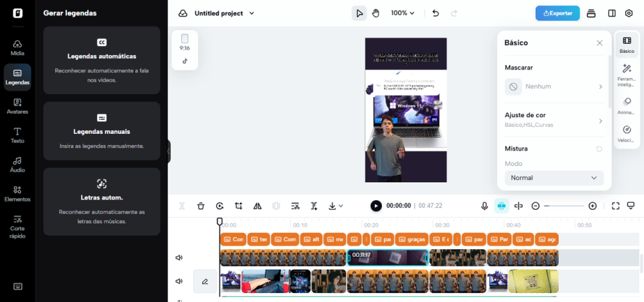Click the TikTok platform icon under 9:16
This screenshot has width=644, height=302.
(x=185, y=61)
